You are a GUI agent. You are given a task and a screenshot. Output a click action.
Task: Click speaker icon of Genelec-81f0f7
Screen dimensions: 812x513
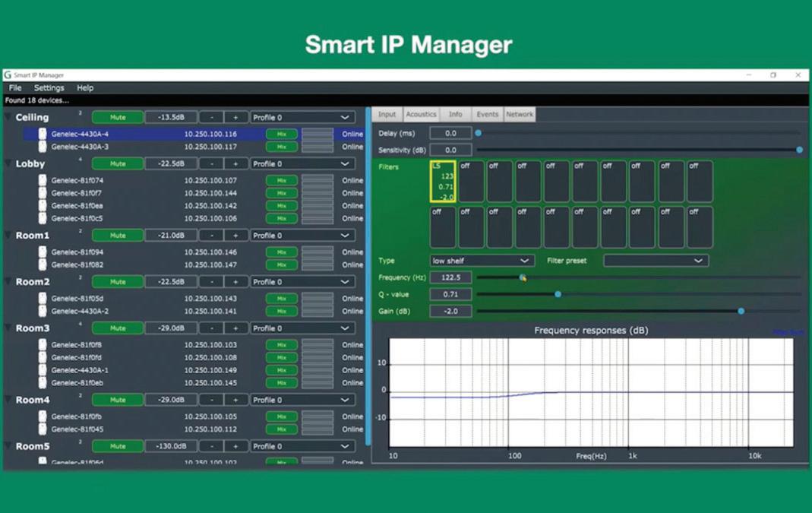click(43, 193)
